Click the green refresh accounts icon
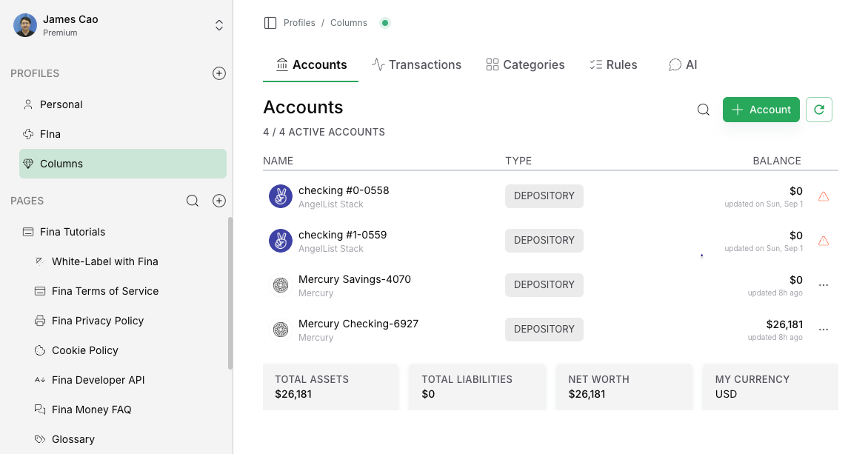Screen dimensions: 868x454 818,110
